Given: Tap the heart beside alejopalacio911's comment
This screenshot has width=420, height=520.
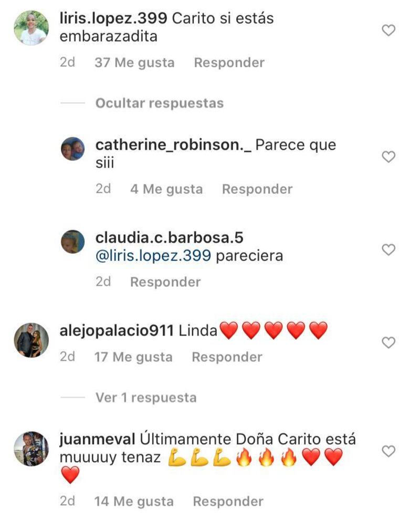Looking at the screenshot, I should coord(388,342).
